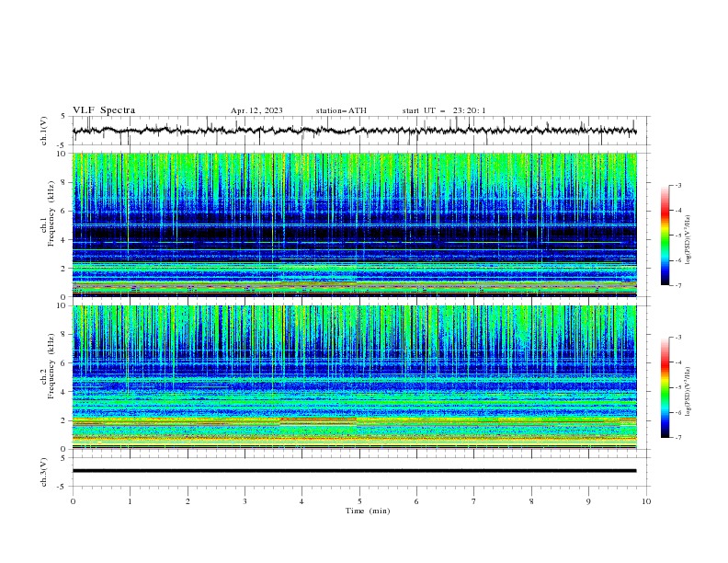This screenshot has width=728, height=563.
Task: Click time axis tick label "2"
Action: coord(188,501)
